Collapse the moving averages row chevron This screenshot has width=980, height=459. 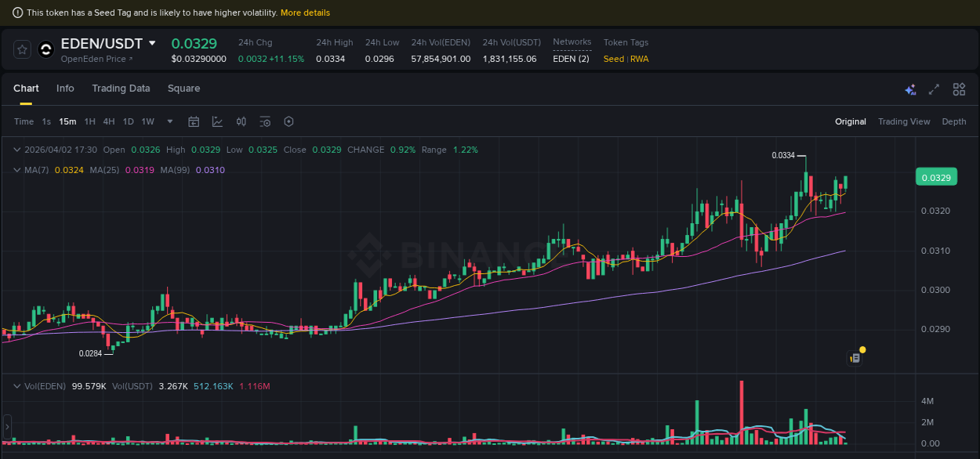[17, 170]
